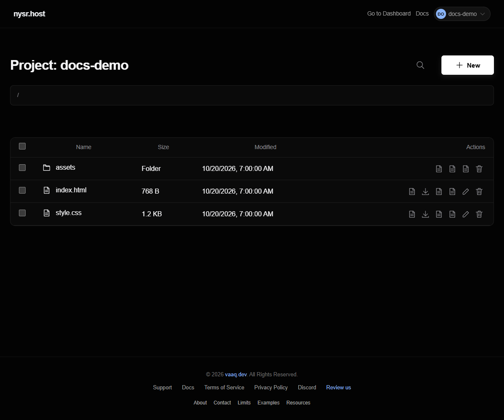504x420 pixels.
Task: Click the trash icon for index.html
Action: [x=479, y=192]
